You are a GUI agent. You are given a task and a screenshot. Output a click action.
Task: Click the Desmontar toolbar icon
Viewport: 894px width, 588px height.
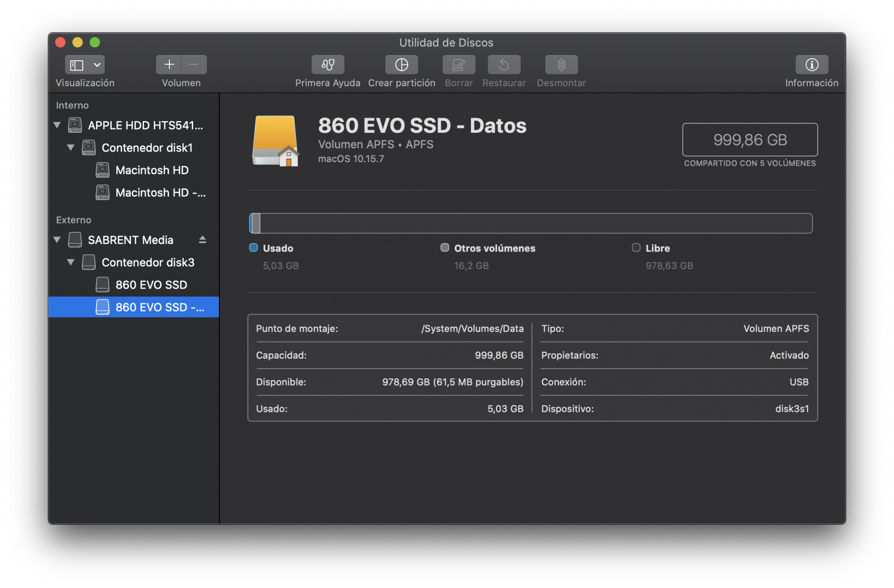click(561, 65)
